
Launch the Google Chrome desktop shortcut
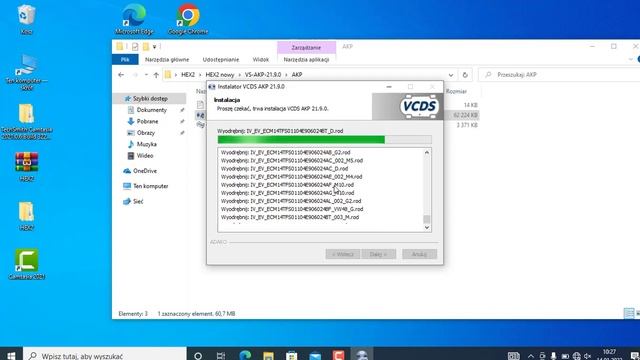point(188,19)
